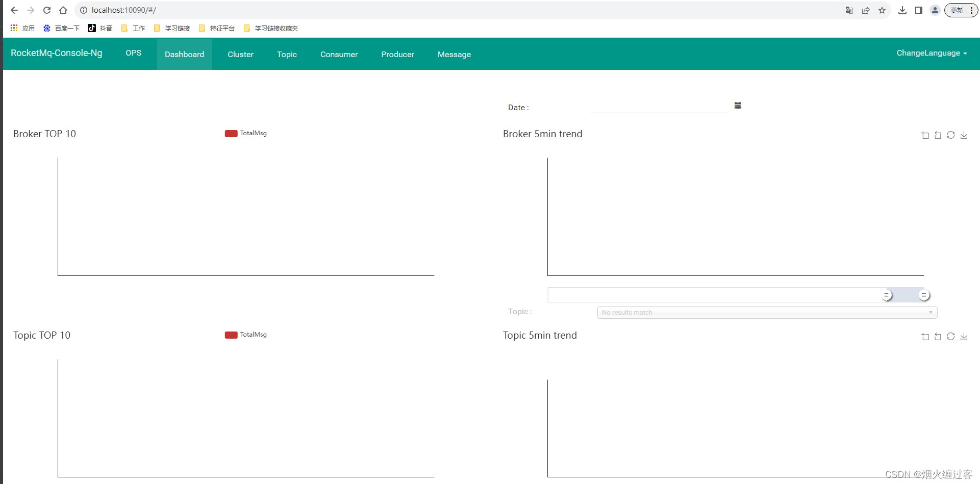The height and width of the screenshot is (484, 980).
Task: Open the 学习链接 bookmark folder
Action: (x=172, y=28)
